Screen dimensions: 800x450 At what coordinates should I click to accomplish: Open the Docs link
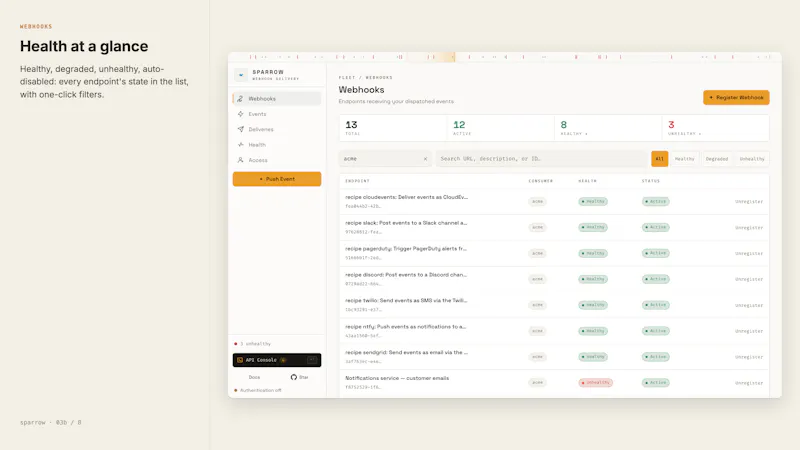254,377
